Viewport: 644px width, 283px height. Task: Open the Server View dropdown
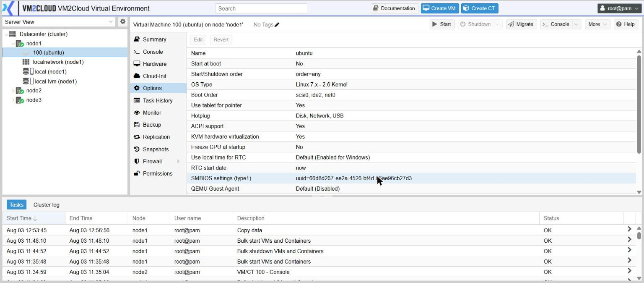pyautogui.click(x=111, y=22)
